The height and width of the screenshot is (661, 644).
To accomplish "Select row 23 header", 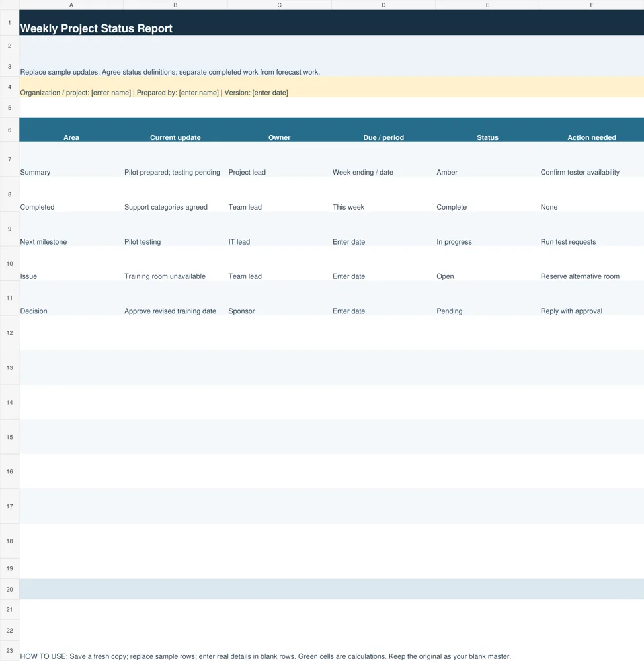I will [x=9, y=651].
